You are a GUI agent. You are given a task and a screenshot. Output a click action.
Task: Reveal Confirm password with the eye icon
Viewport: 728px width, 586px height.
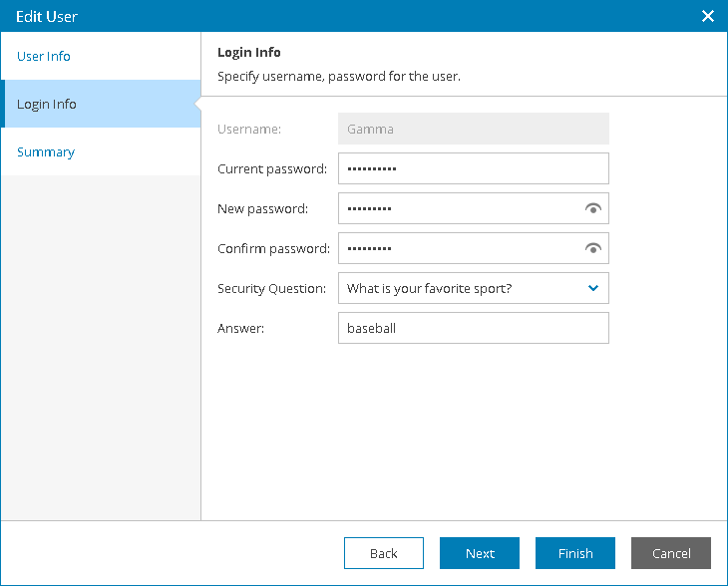593,249
